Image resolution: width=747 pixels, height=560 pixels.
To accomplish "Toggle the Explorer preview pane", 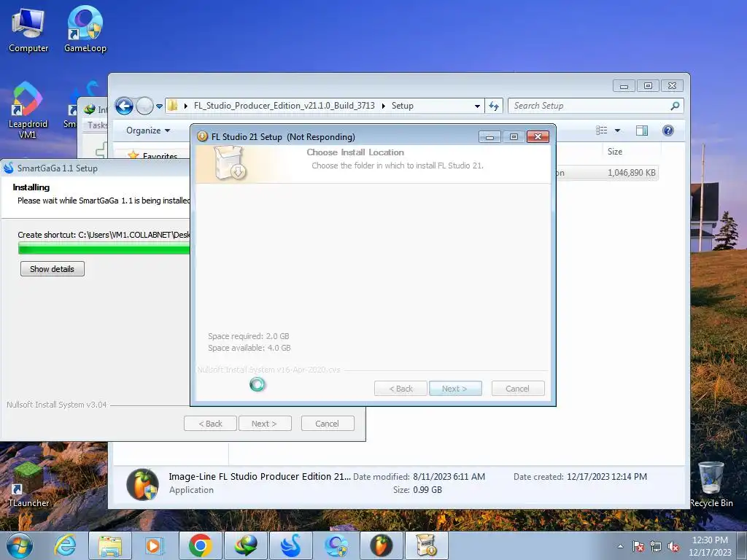I will (x=642, y=131).
